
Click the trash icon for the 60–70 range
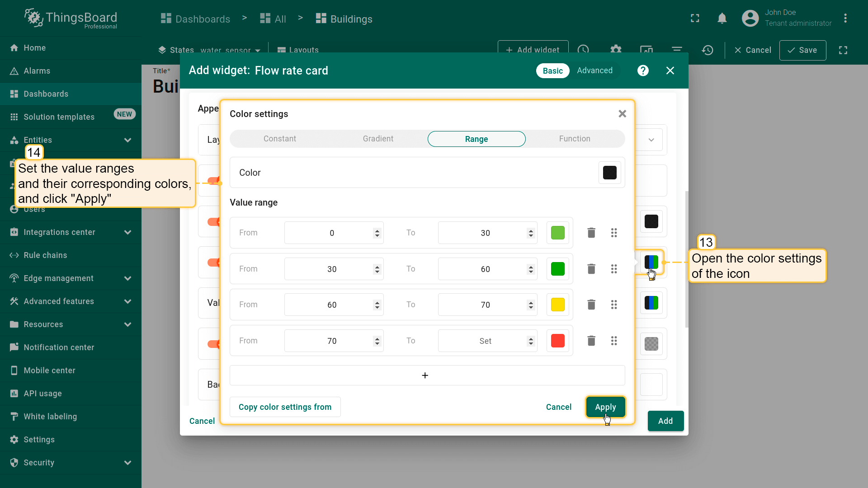point(591,305)
